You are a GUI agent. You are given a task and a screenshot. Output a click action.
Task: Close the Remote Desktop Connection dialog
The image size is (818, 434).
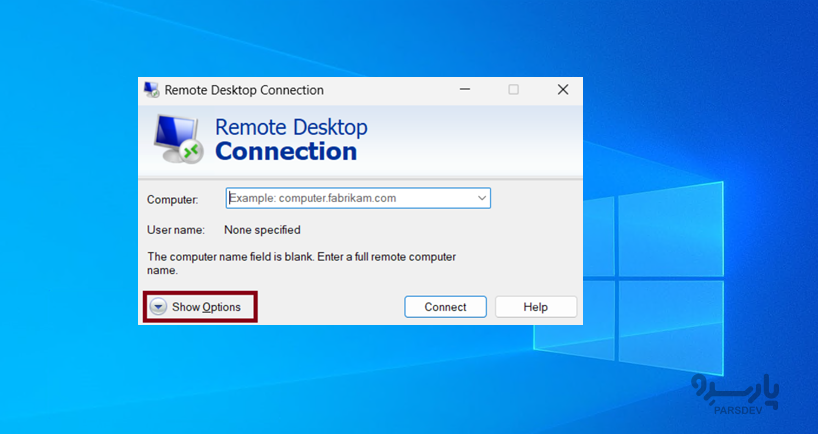(x=562, y=90)
